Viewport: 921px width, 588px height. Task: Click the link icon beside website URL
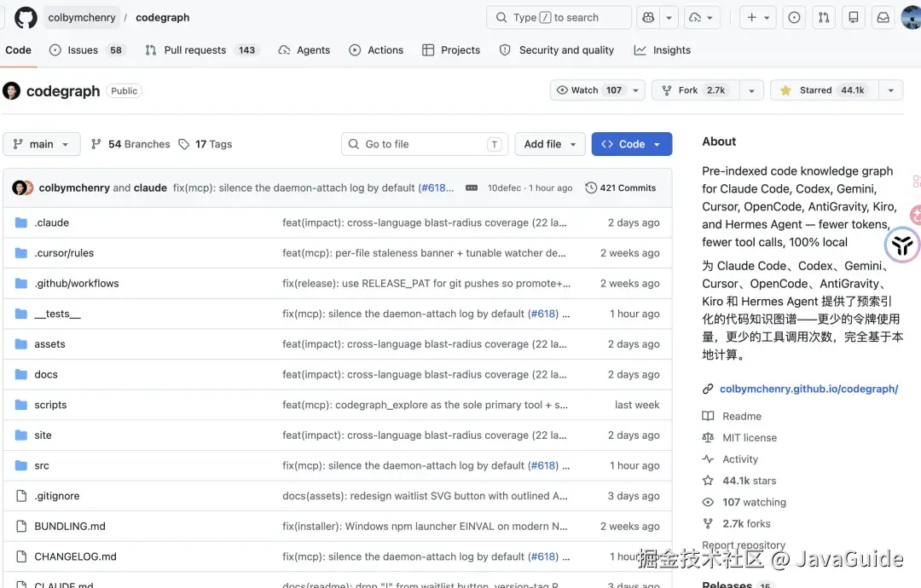click(708, 389)
